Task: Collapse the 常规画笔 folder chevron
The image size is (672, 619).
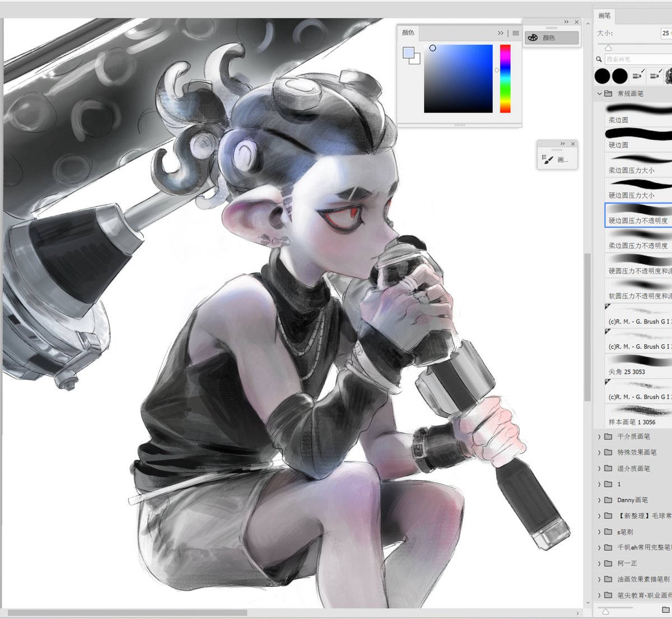Action: 599,93
